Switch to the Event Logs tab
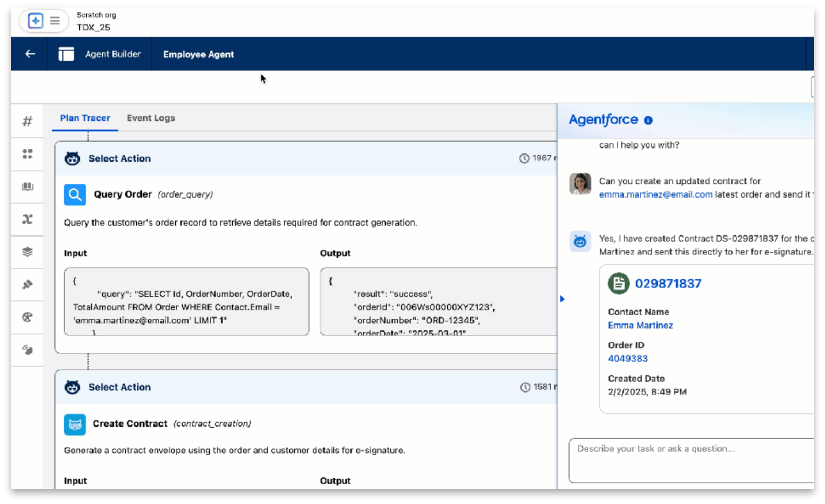825x504 pixels. point(151,118)
